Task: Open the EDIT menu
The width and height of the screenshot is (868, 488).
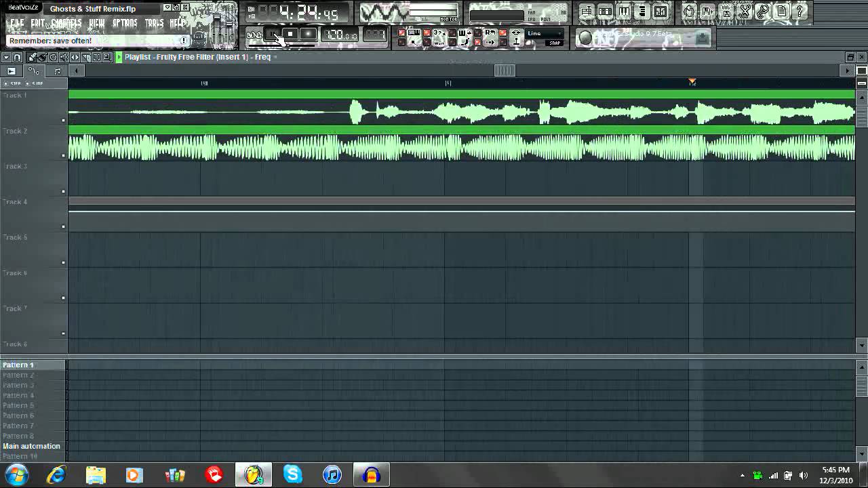Action: (38, 23)
